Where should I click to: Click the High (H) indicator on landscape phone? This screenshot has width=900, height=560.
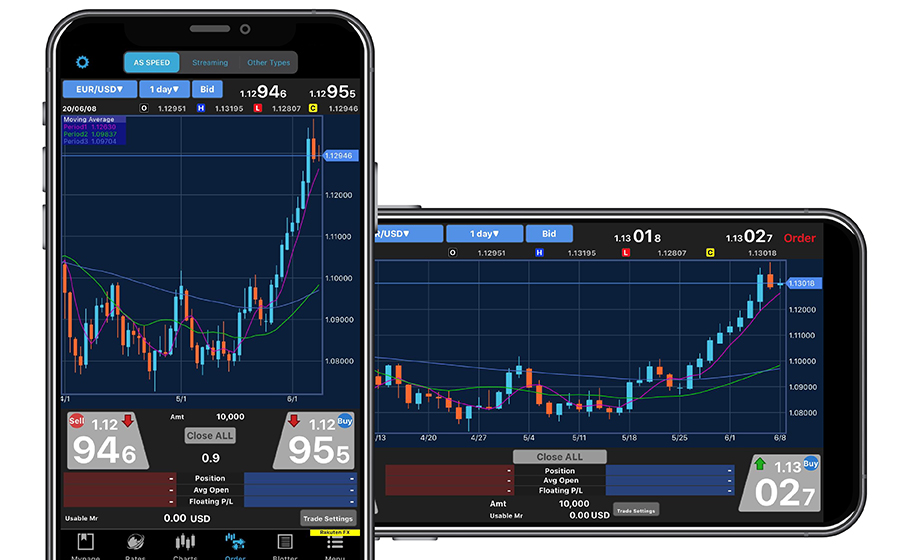[539, 252]
